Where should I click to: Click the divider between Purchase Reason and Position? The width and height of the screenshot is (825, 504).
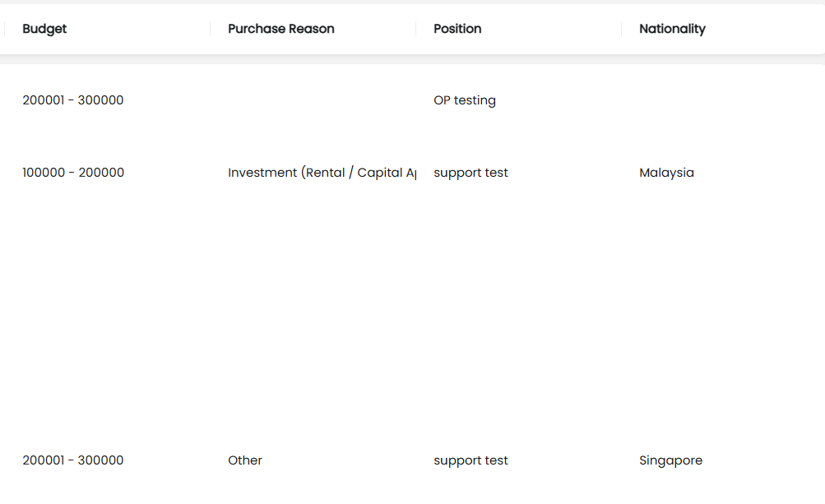(415, 29)
